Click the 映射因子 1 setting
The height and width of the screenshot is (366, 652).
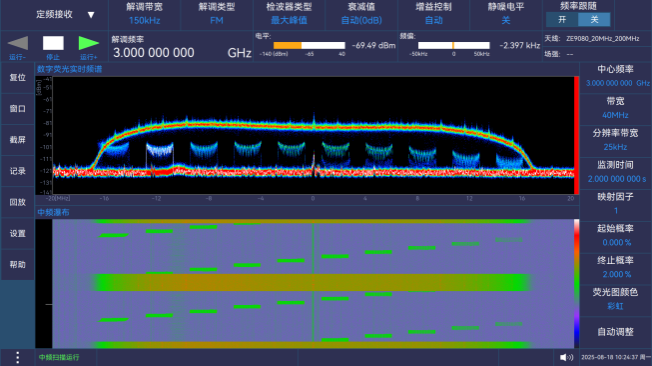point(615,204)
